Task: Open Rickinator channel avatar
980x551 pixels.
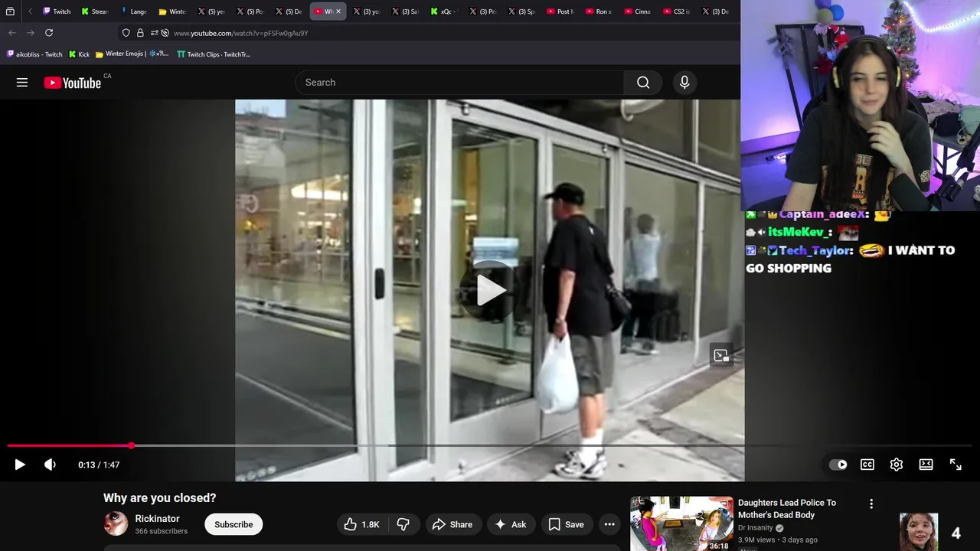Action: click(116, 524)
